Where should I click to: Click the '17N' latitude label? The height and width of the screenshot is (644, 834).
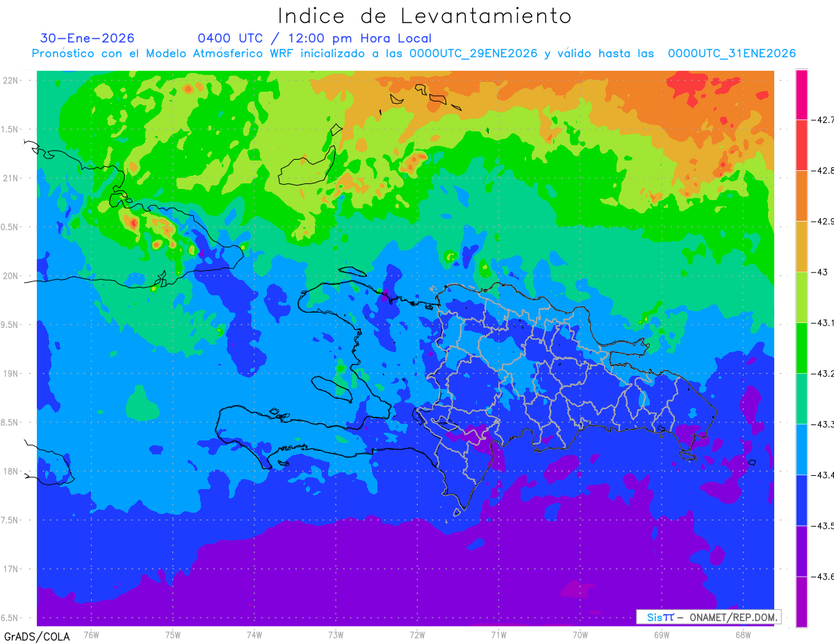coord(11,569)
